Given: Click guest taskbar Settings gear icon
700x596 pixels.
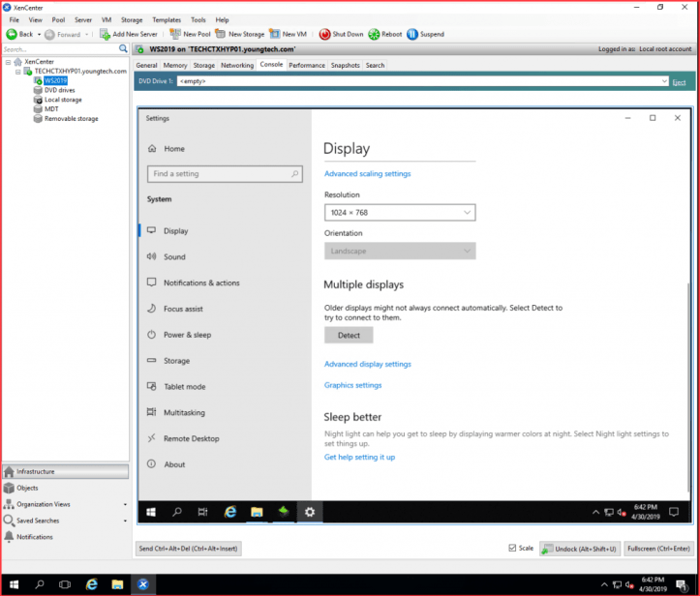Looking at the screenshot, I should tap(310, 512).
